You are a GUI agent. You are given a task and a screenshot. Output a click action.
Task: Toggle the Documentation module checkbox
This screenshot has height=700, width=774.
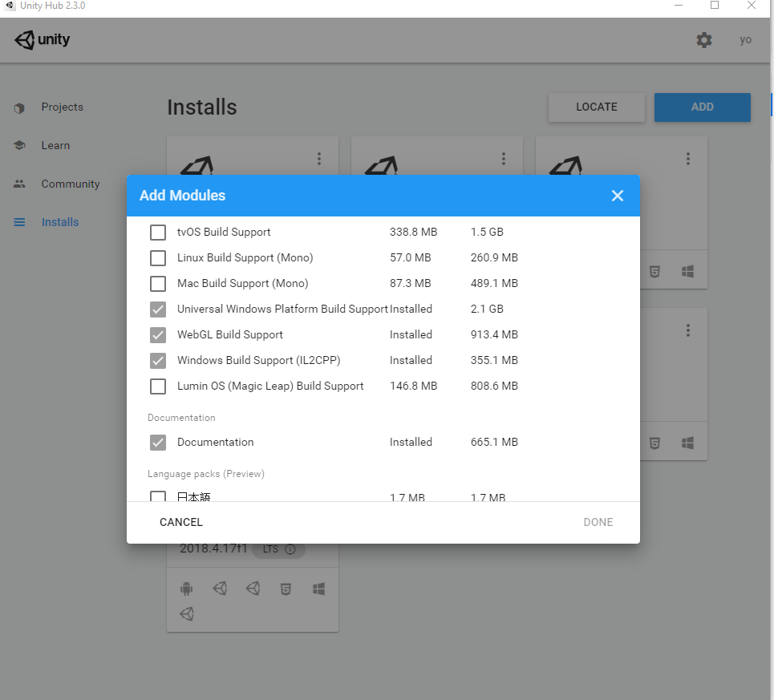point(158,443)
